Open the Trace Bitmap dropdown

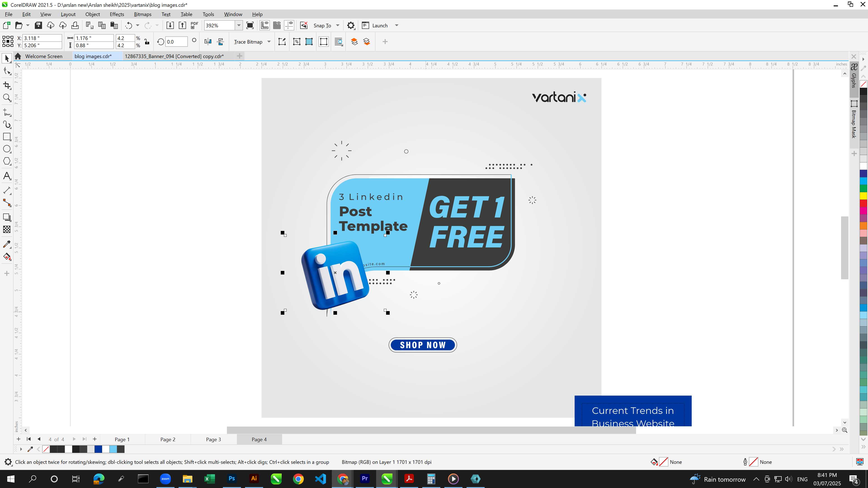pos(269,42)
